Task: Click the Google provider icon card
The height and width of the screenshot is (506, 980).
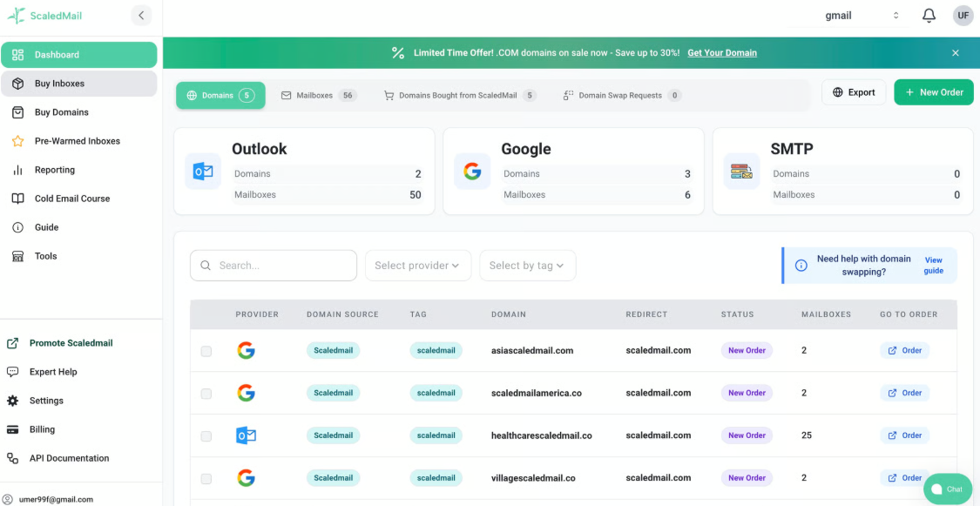Action: (x=472, y=172)
